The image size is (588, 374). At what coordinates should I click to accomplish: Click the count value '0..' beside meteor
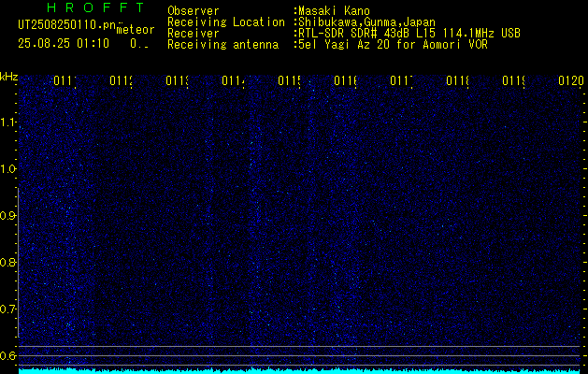139,44
